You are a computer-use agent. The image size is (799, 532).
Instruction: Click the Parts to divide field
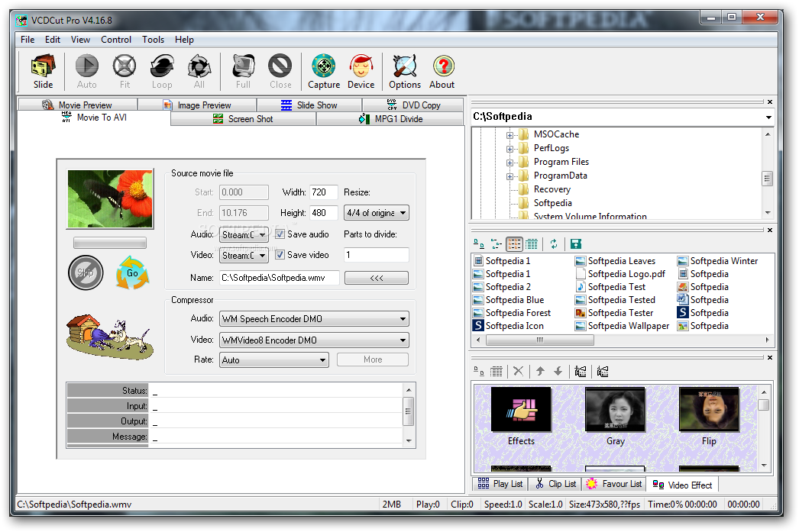pos(377,254)
